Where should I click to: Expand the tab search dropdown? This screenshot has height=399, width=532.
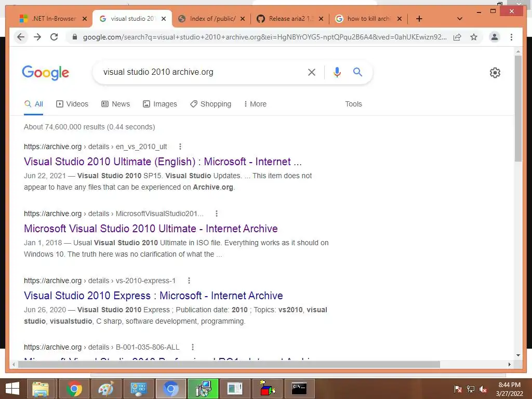460,19
